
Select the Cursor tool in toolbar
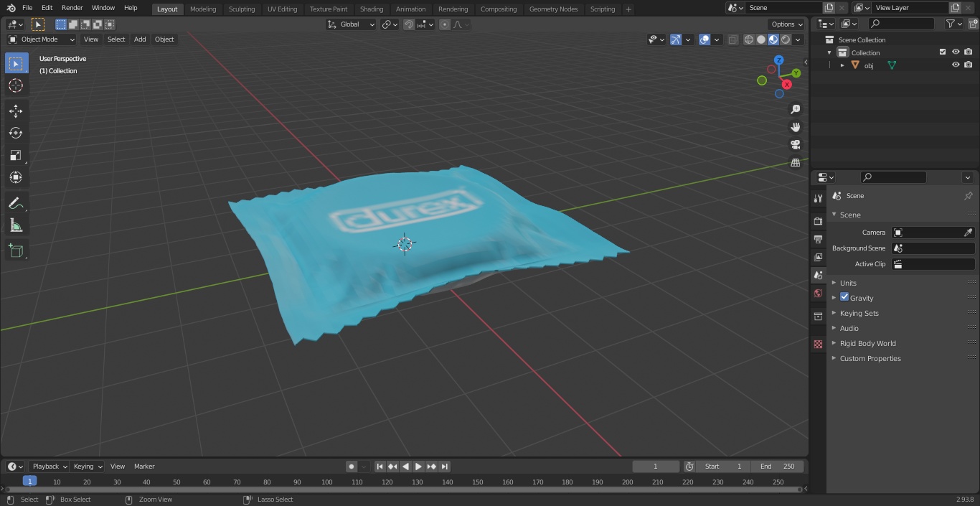[16, 85]
